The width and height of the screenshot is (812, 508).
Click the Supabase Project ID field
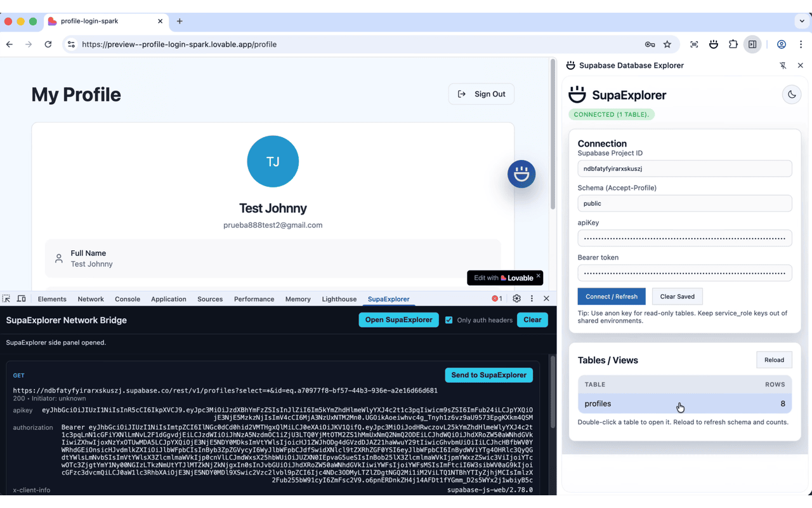(x=684, y=169)
